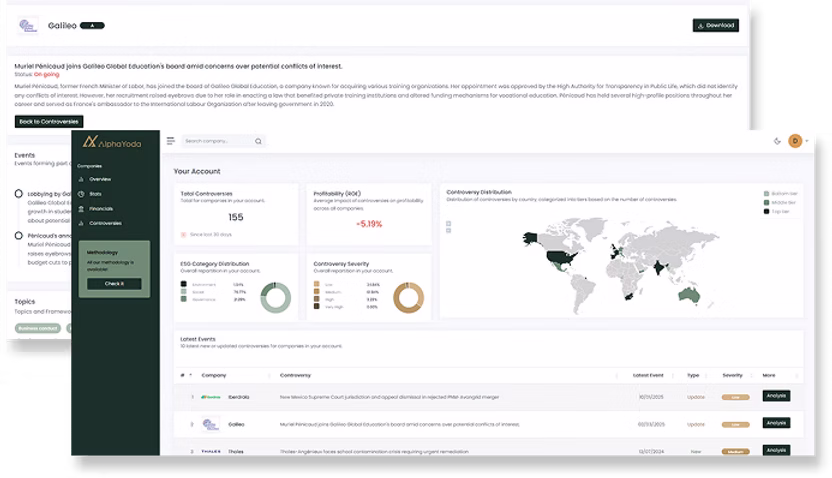Click the Low severity legend swatch
The height and width of the screenshot is (478, 832).
tap(317, 284)
